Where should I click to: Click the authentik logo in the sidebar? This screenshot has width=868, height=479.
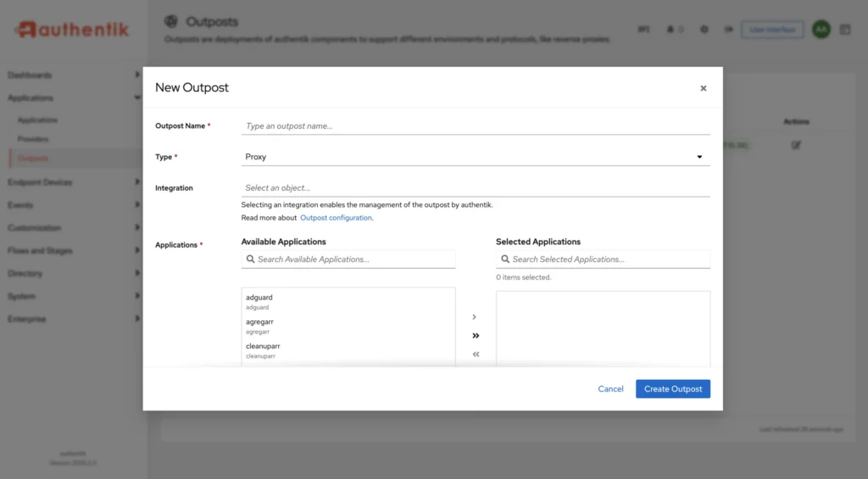point(72,30)
